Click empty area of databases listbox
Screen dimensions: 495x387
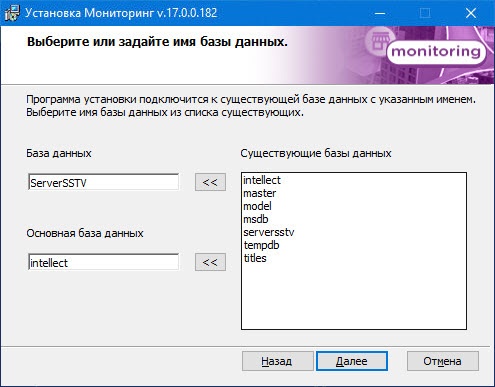[353, 297]
